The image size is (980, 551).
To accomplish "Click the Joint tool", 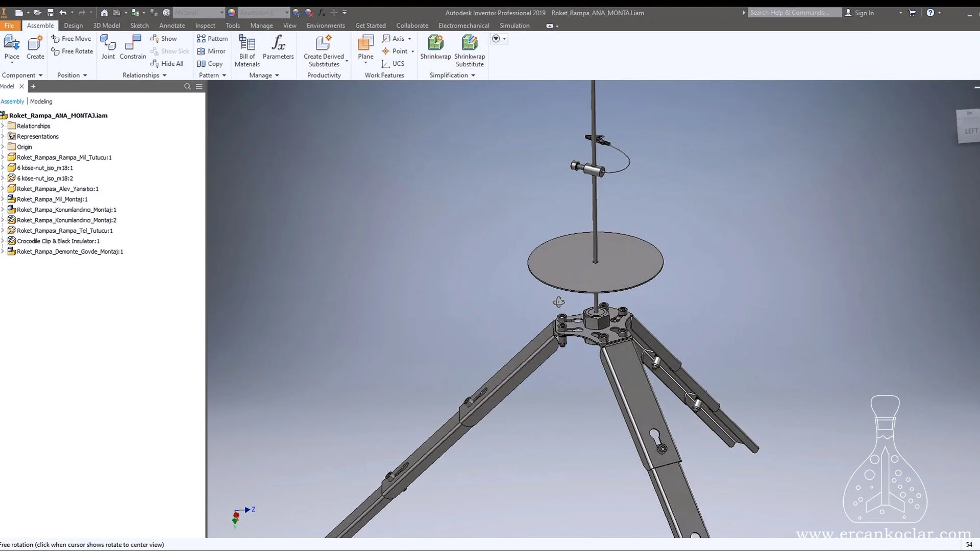I will click(108, 47).
